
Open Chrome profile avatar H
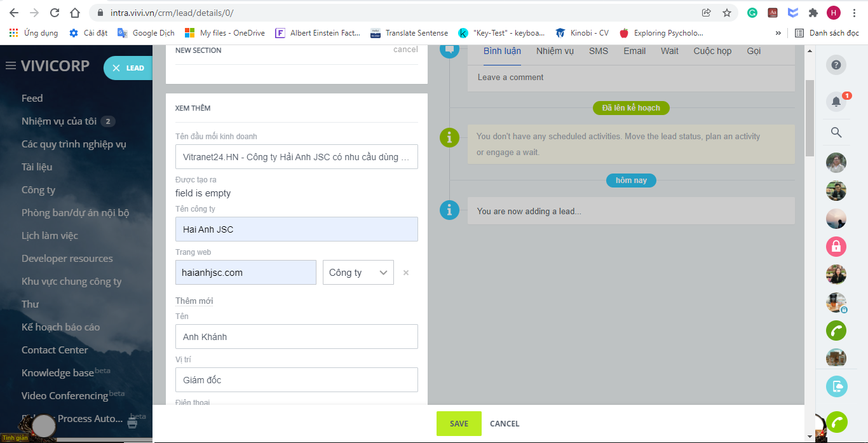pos(834,13)
